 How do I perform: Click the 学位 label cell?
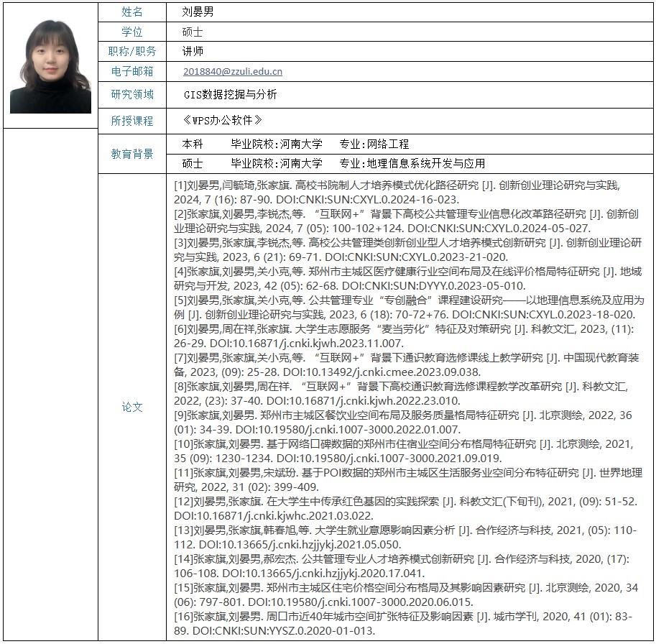tap(132, 32)
